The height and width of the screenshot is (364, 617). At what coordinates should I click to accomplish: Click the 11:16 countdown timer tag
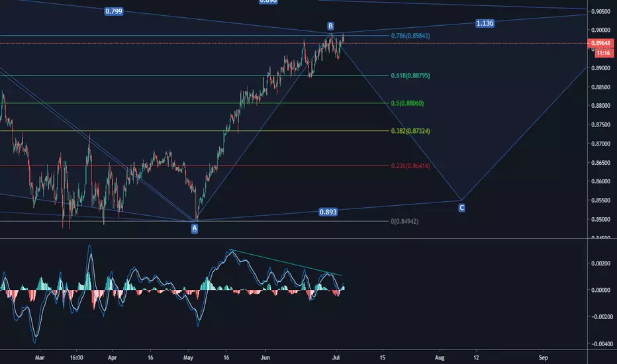tap(604, 53)
